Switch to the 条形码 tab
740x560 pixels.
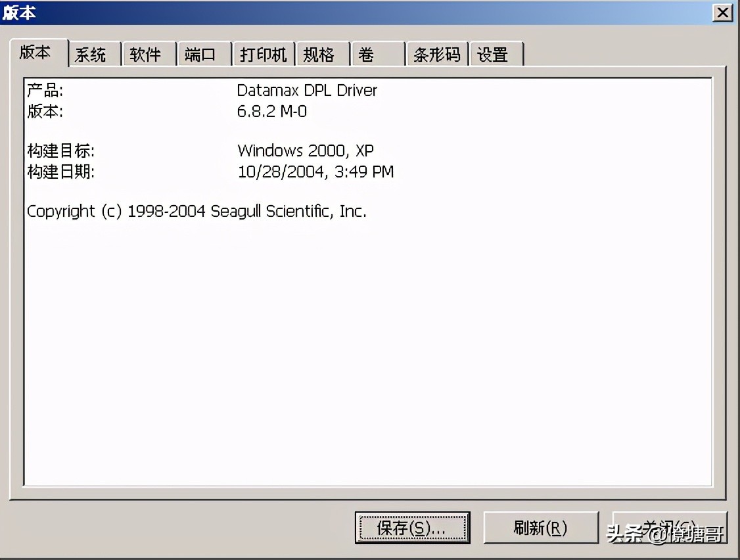point(436,55)
